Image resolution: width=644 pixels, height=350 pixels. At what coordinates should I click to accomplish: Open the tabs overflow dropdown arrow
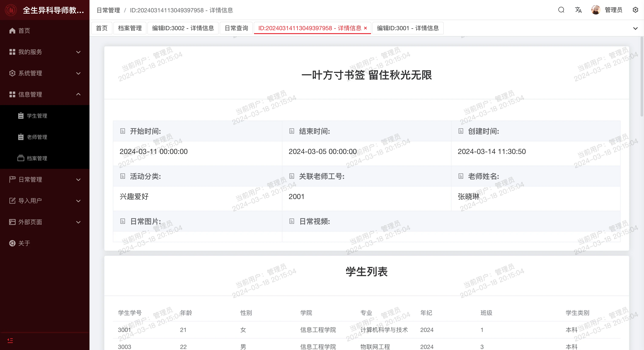click(635, 28)
